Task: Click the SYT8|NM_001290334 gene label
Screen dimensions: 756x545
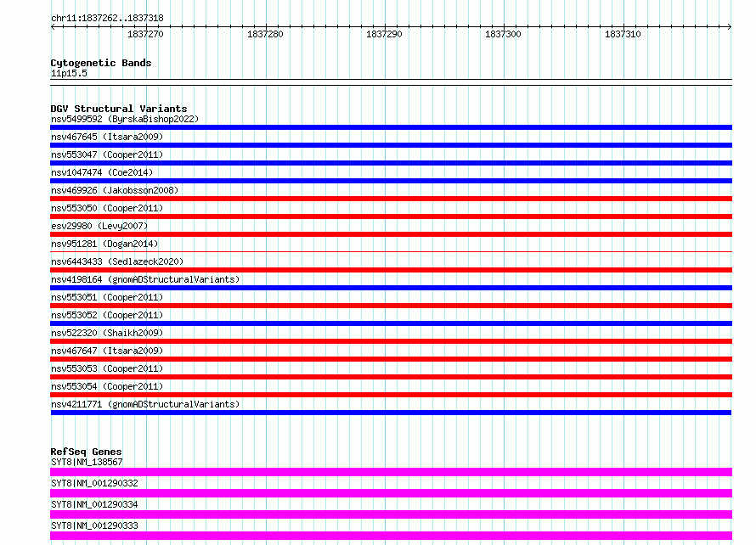Action: [94, 504]
